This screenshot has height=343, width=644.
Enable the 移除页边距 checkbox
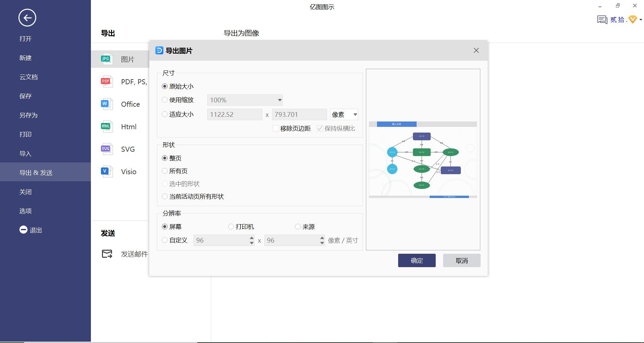click(276, 129)
